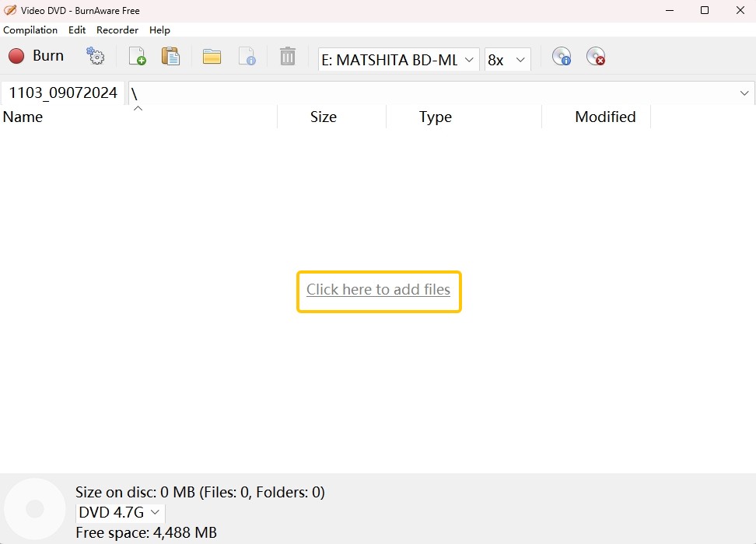Viewport: 756px width, 544px height.
Task: Maximize the BurnAware window
Action: (705, 10)
